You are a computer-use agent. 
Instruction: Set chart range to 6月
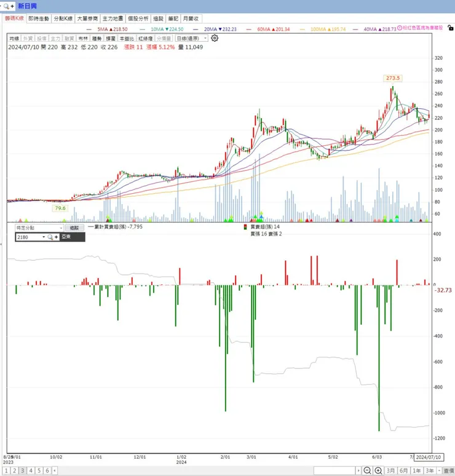(403, 470)
